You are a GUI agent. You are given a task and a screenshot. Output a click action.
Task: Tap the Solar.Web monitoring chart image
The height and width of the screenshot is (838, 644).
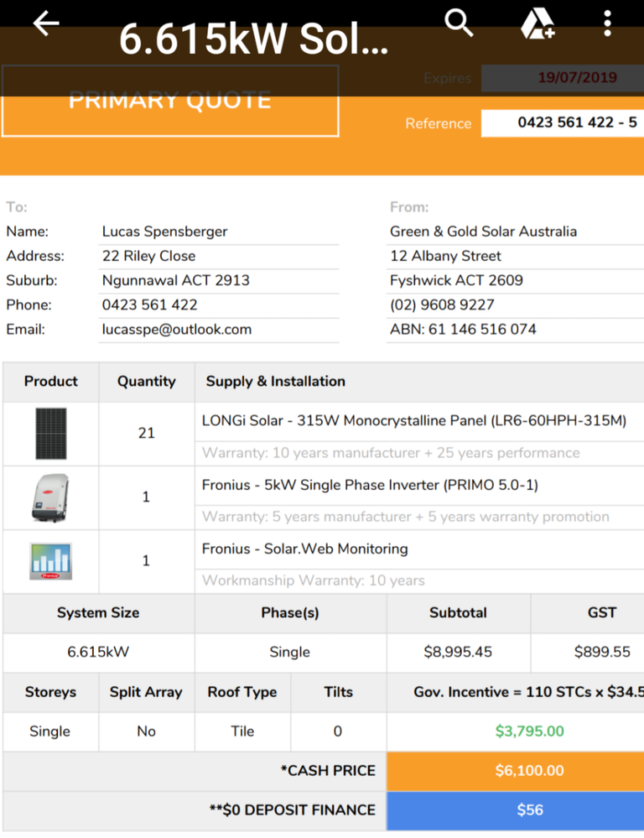[50, 561]
